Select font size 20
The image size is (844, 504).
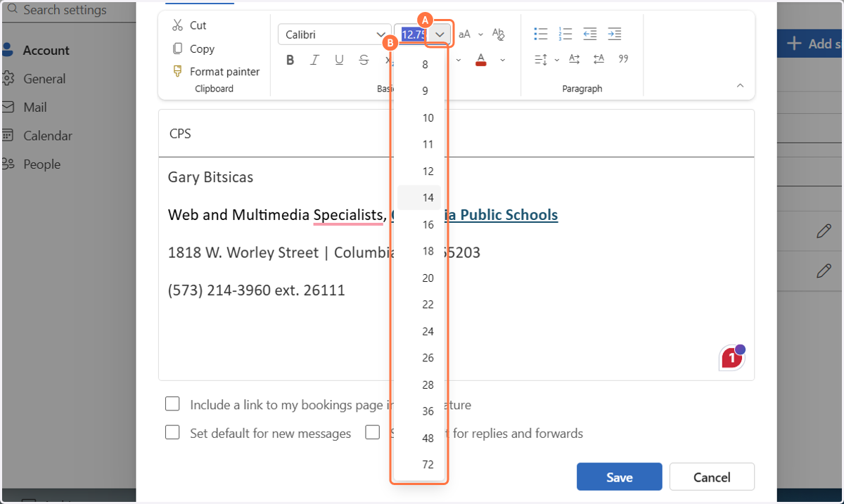point(419,278)
